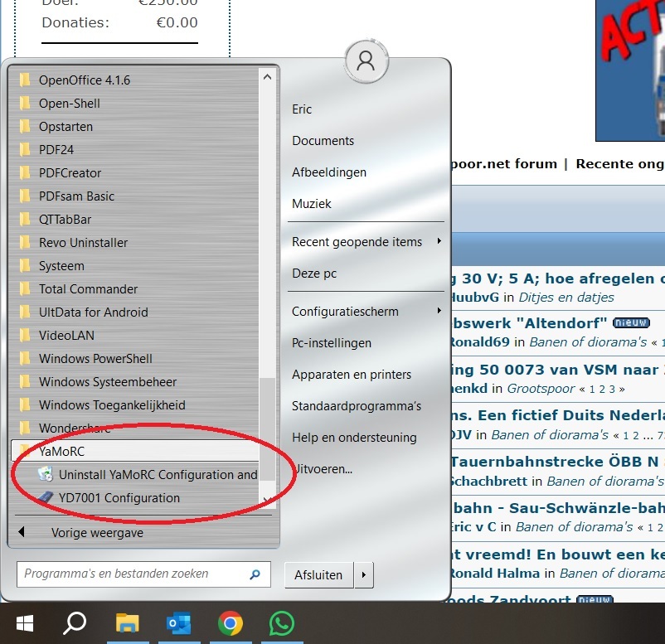The width and height of the screenshot is (665, 644).
Task: Click the magnifier icon in search box
Action: [x=255, y=574]
